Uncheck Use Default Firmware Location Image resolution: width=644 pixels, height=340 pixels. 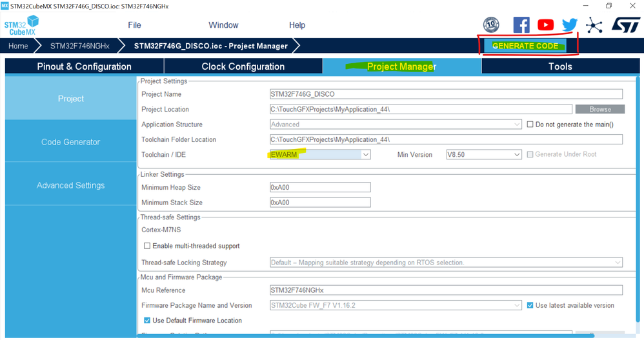pyautogui.click(x=147, y=320)
